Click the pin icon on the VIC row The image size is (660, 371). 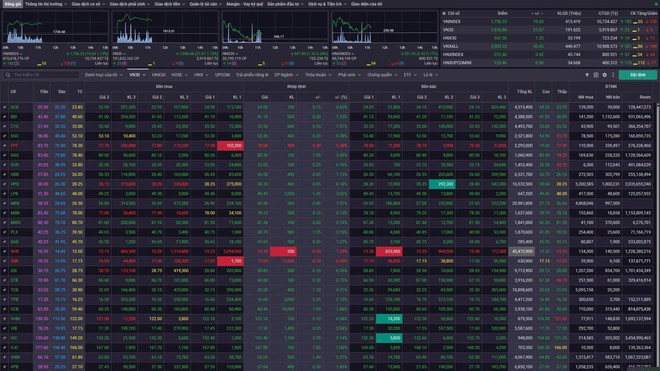[5, 338]
